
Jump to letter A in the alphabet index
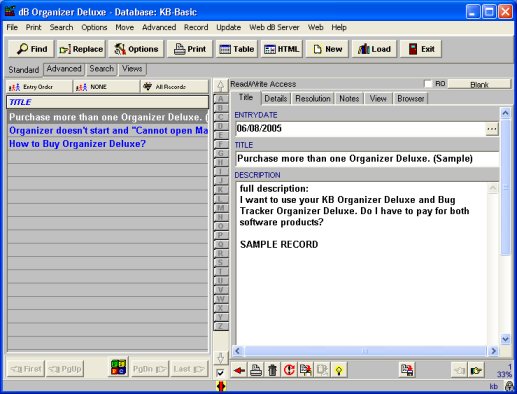coord(220,99)
